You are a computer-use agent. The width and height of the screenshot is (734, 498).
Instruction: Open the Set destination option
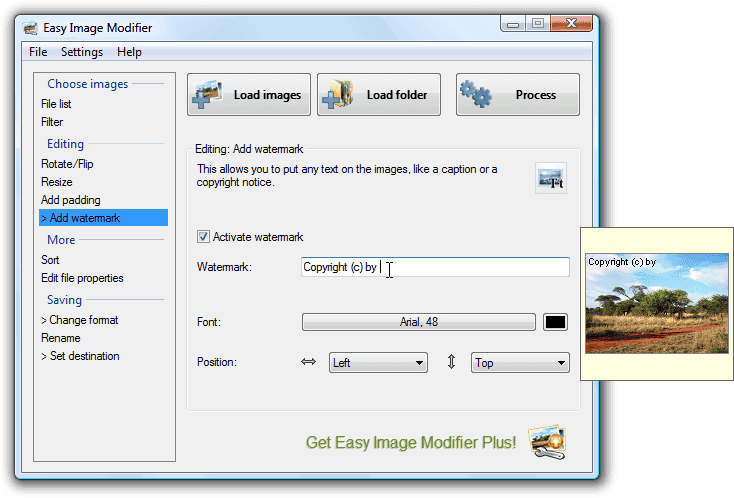[x=80, y=356]
